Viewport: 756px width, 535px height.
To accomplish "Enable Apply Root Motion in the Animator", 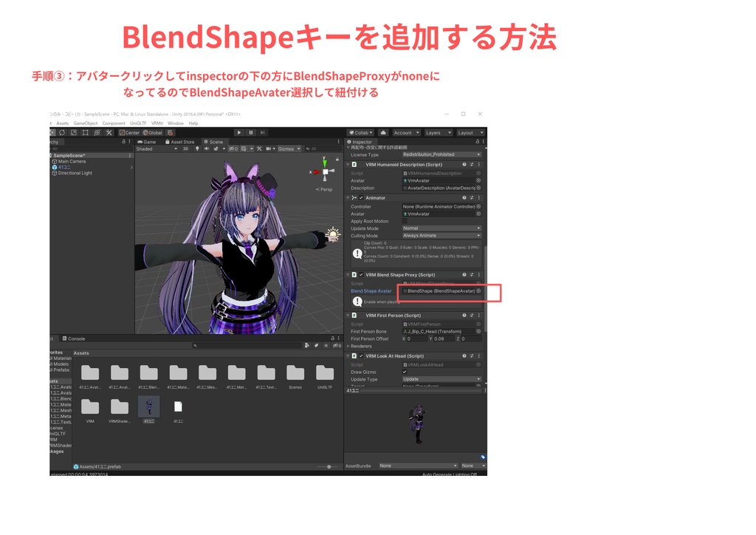I will [x=405, y=221].
